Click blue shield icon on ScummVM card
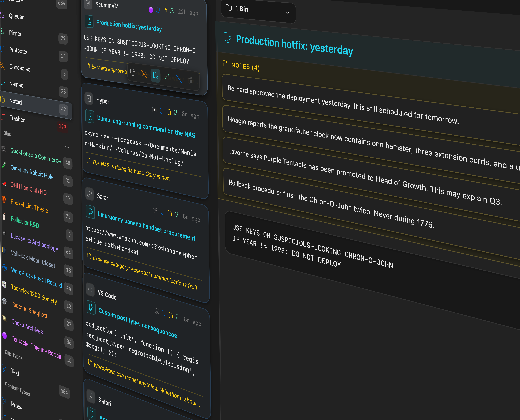This screenshot has height=420, width=520. 158,10
